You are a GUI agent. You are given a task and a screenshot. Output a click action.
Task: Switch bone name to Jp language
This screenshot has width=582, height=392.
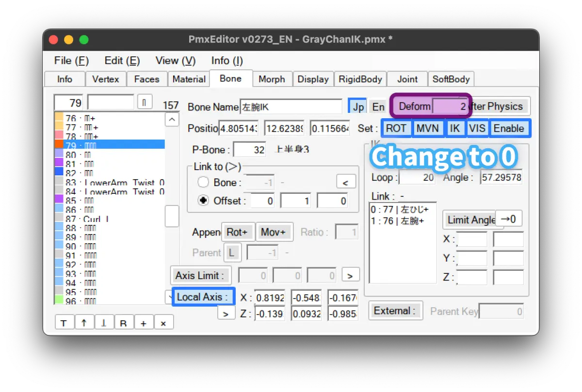pyautogui.click(x=358, y=107)
